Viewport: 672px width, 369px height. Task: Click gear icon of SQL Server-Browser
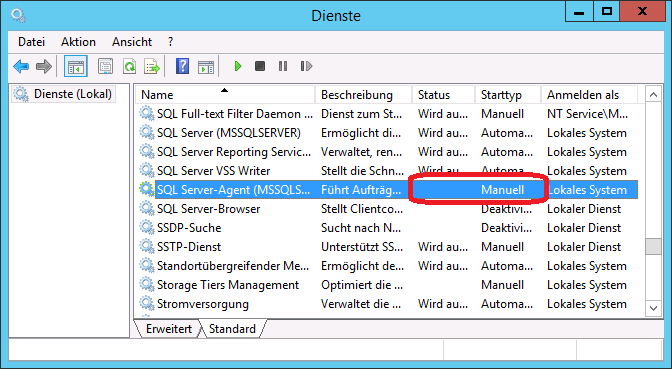point(147,209)
